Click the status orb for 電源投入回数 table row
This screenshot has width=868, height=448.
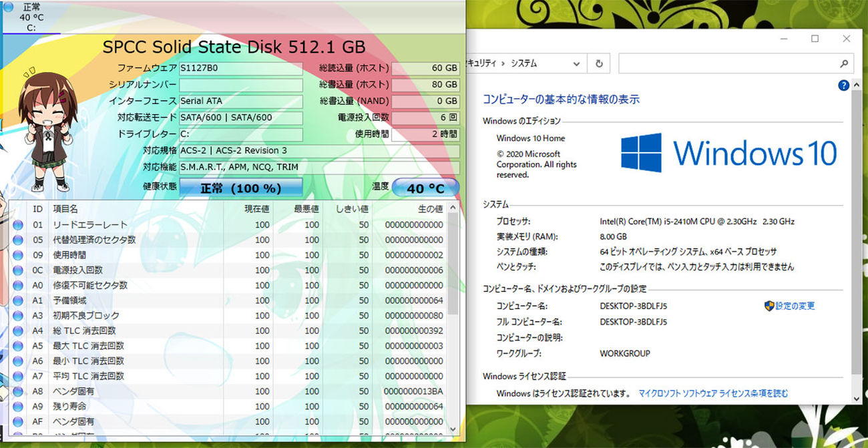18,270
